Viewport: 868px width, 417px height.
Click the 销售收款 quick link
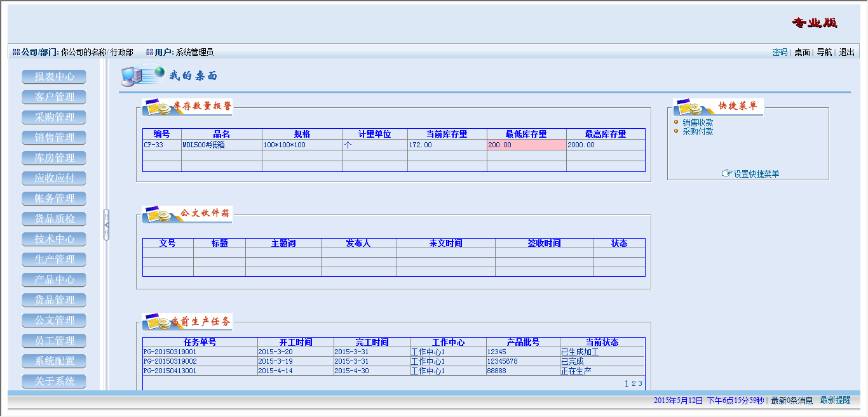coord(698,122)
